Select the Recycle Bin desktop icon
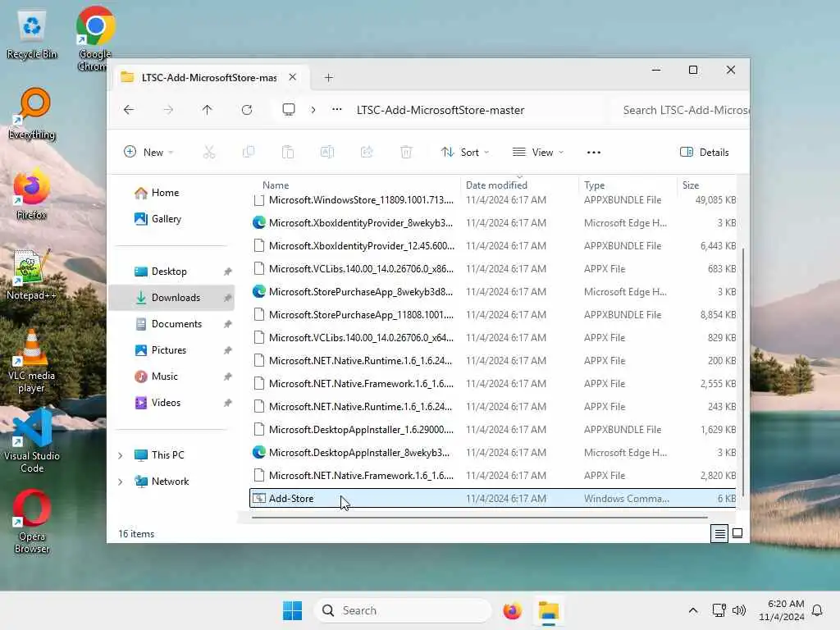This screenshot has height=630, width=840. (x=32, y=34)
